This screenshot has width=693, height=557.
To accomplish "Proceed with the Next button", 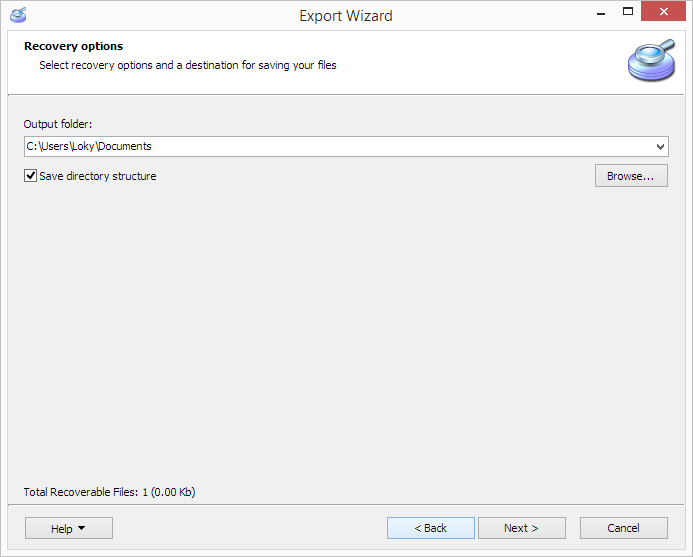I will (522, 528).
